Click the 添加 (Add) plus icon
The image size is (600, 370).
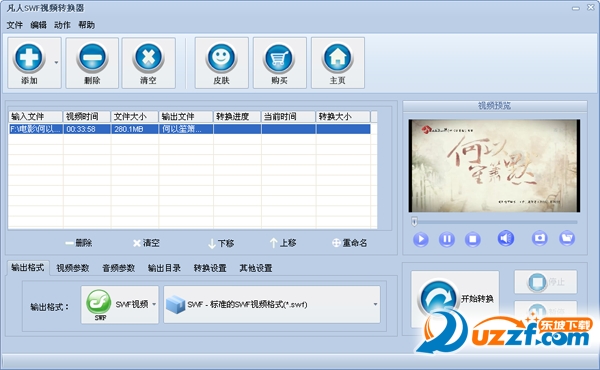click(29, 58)
